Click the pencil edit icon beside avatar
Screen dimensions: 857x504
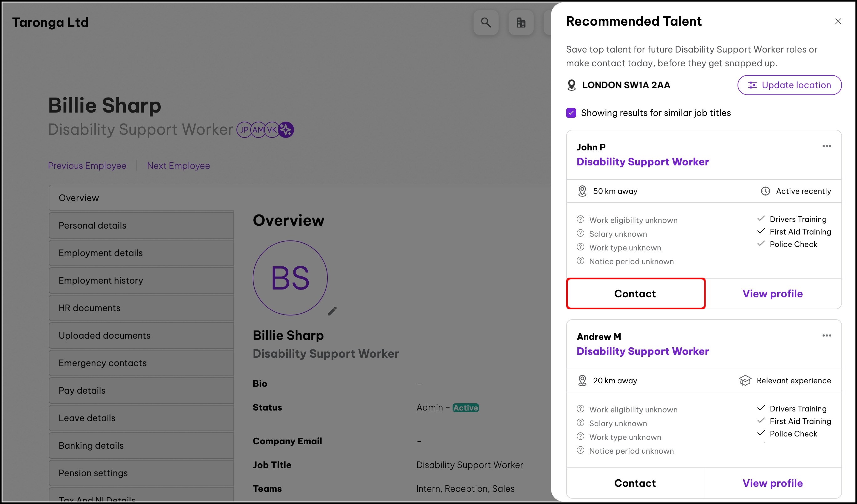(x=332, y=311)
